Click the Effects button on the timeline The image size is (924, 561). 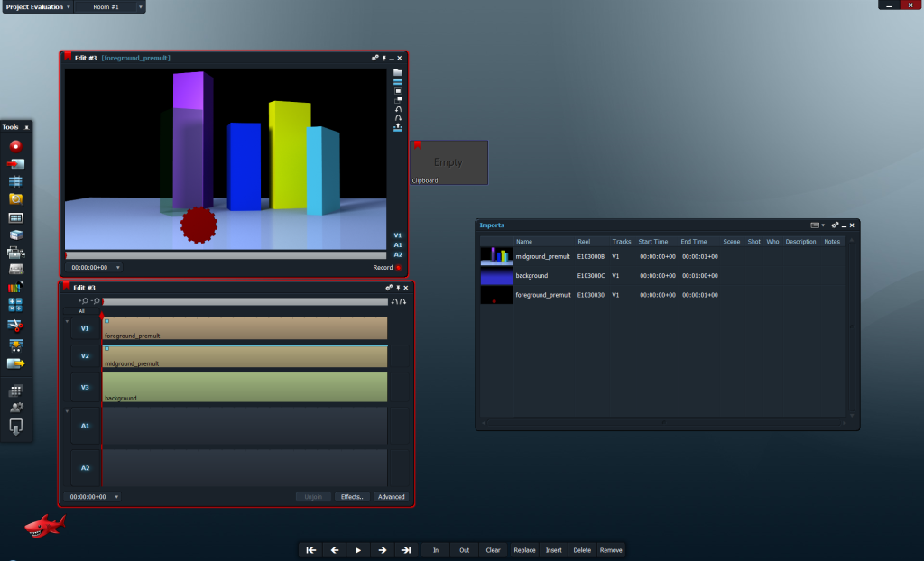[x=352, y=497]
